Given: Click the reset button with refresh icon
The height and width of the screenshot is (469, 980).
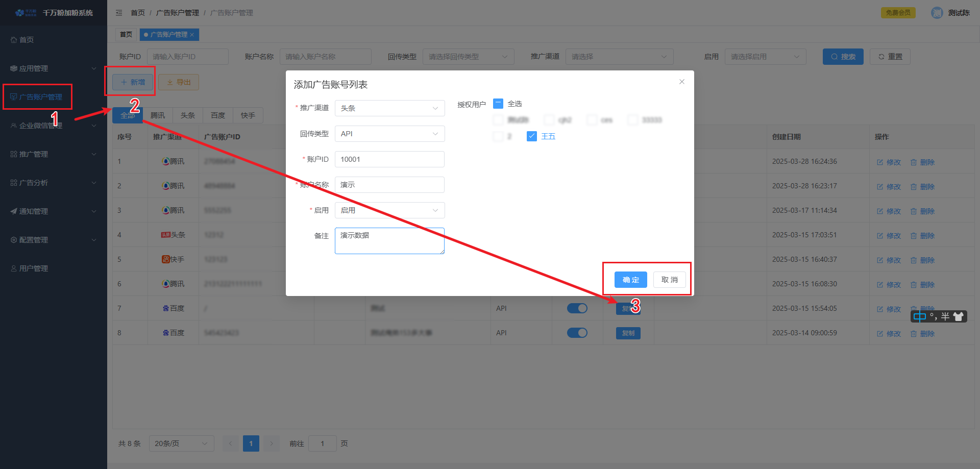Looking at the screenshot, I should 890,57.
